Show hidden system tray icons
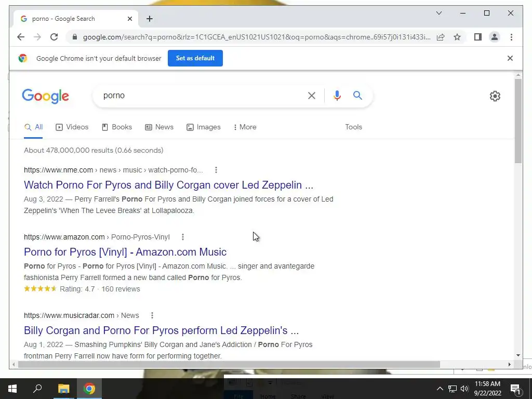The width and height of the screenshot is (532, 399). point(440,389)
